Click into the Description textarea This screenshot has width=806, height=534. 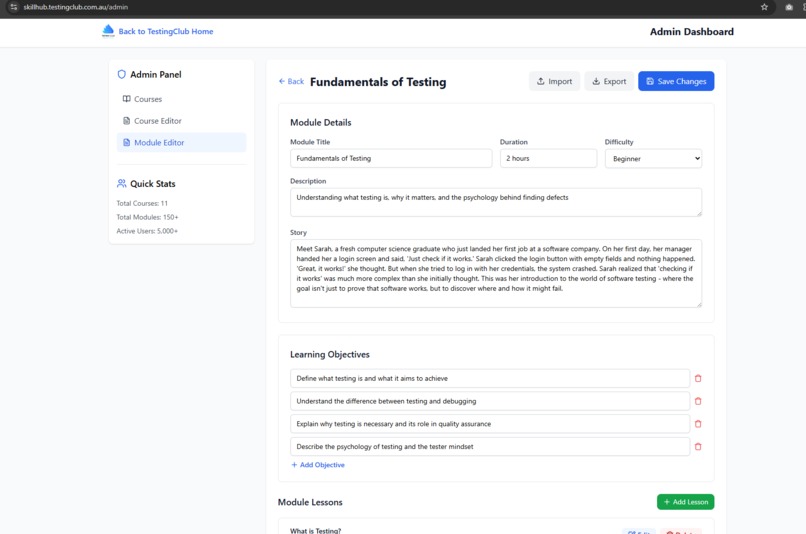[x=496, y=202]
